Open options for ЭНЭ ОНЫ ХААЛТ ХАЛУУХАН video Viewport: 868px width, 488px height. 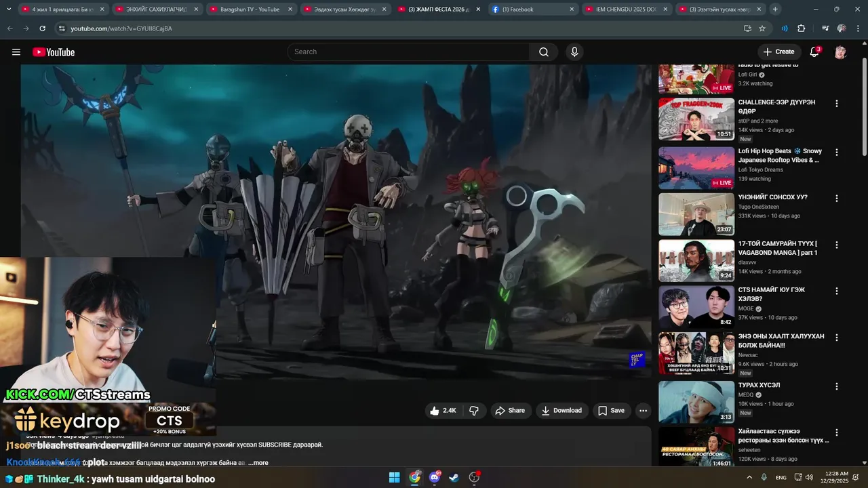(836, 338)
